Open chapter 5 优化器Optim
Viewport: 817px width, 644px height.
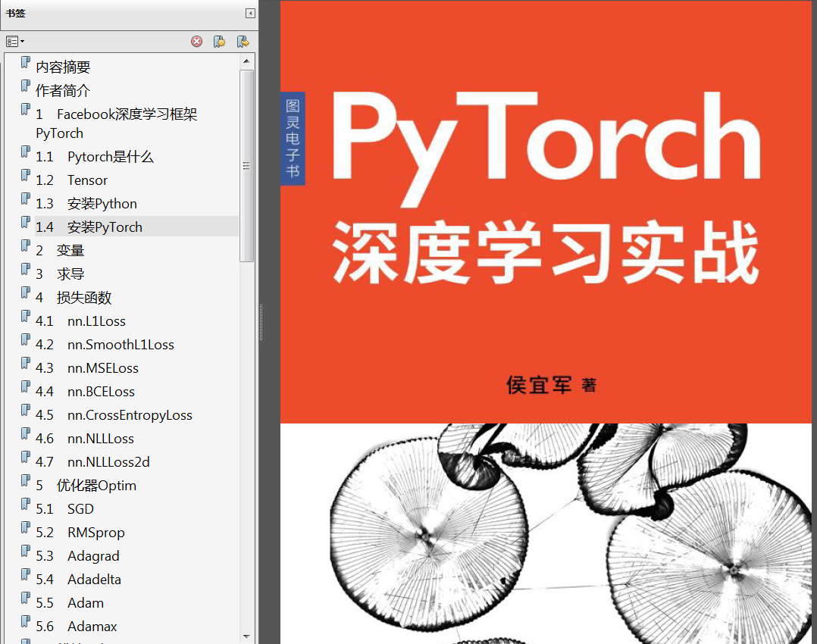[x=86, y=485]
